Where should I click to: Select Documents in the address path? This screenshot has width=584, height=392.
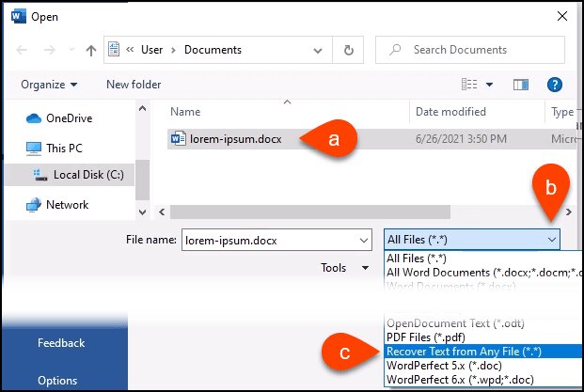(x=213, y=50)
